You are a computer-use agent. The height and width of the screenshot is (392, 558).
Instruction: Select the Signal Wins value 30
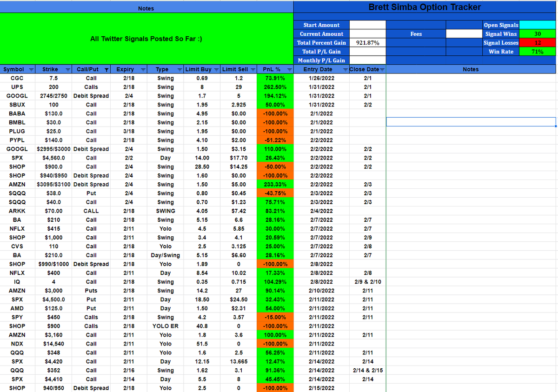pos(538,33)
